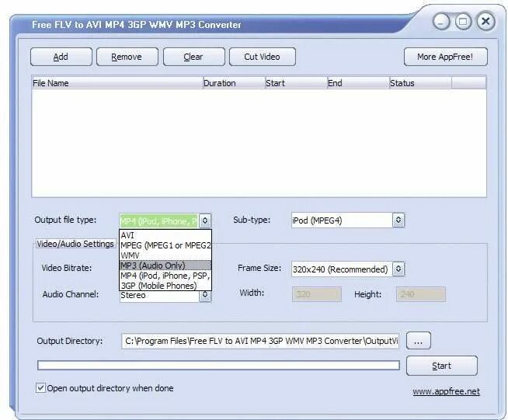508x420 pixels.
Task: Sort by File Name column header
Action: click(117, 83)
